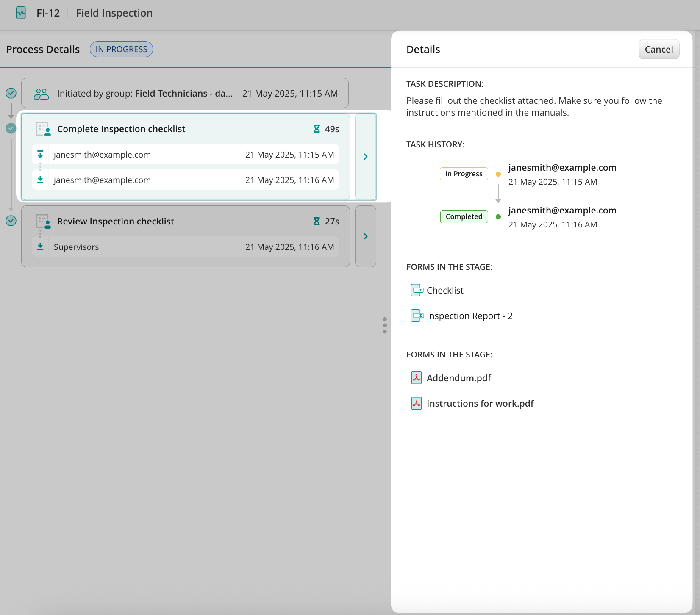The height and width of the screenshot is (615, 700).
Task: Click the Supervisors assignee row
Action: coord(186,247)
